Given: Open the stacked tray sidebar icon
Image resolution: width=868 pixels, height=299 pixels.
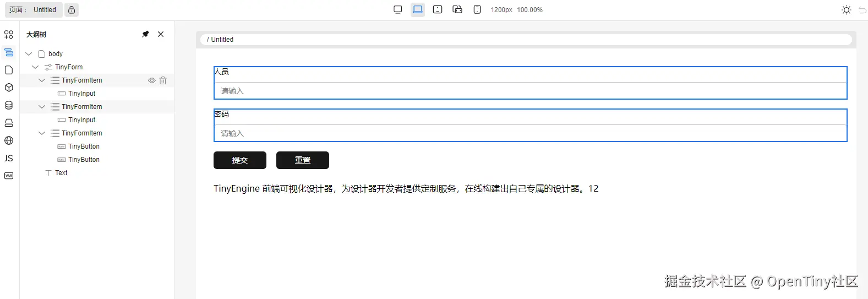Looking at the screenshot, I should [x=9, y=123].
